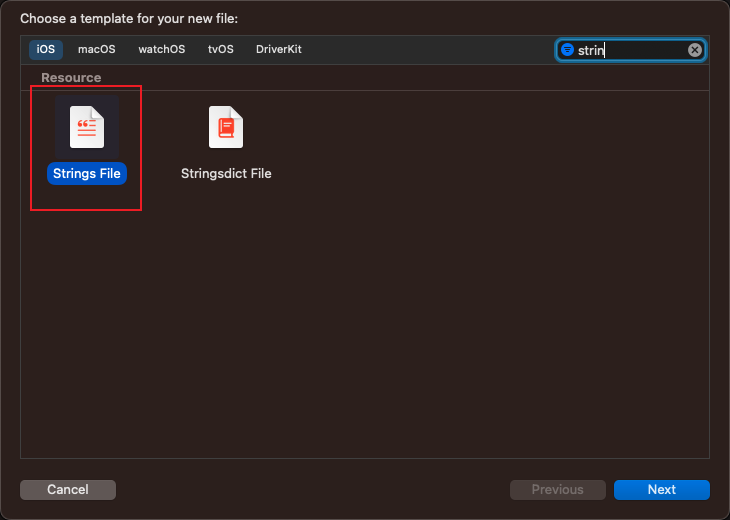The width and height of the screenshot is (730, 520).
Task: Select the Stringsdict File template icon
Action: coord(226,127)
